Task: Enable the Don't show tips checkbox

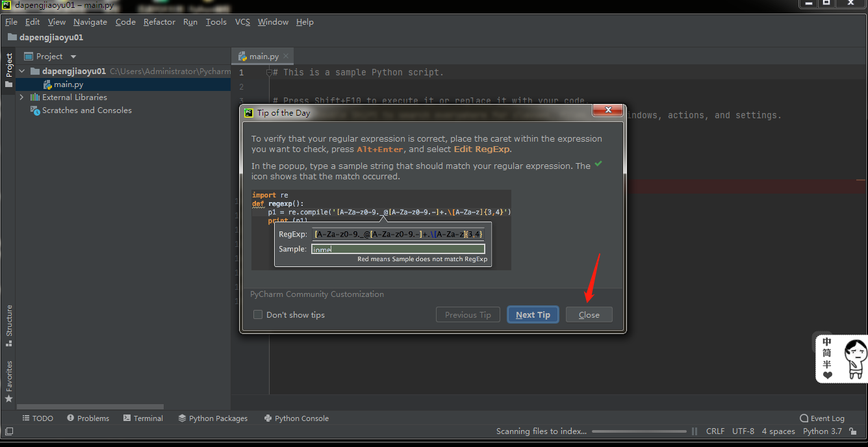Action: coord(258,314)
